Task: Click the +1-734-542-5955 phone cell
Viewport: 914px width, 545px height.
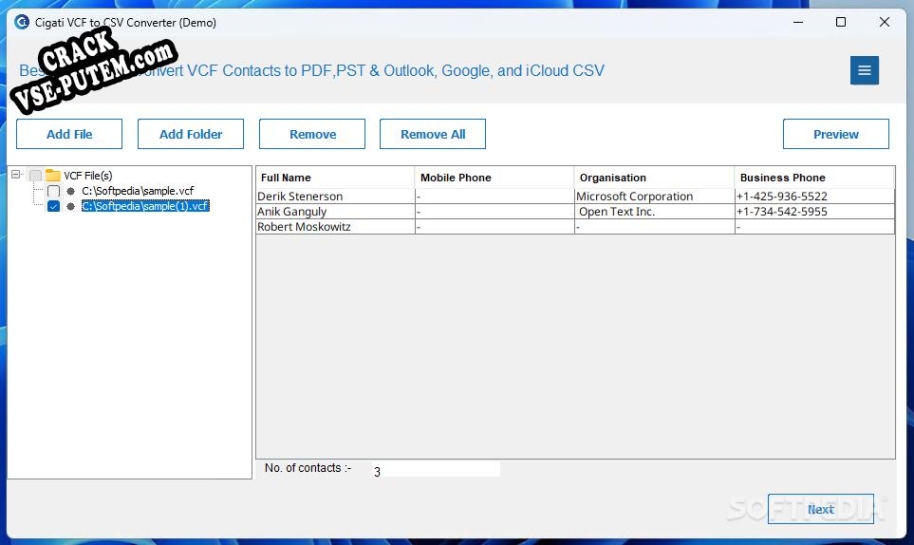Action: point(814,211)
